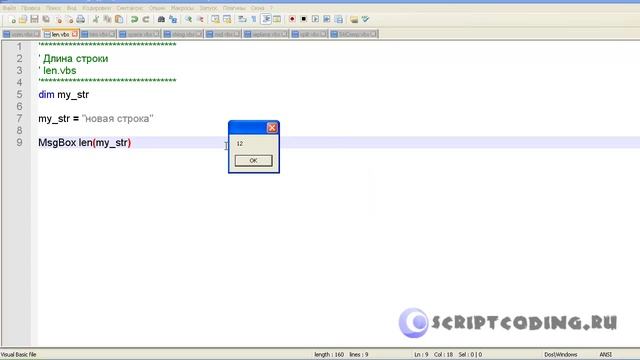Toggle the highlighted indent guide button
This screenshot has width=640, height=360.
[x=266, y=19]
